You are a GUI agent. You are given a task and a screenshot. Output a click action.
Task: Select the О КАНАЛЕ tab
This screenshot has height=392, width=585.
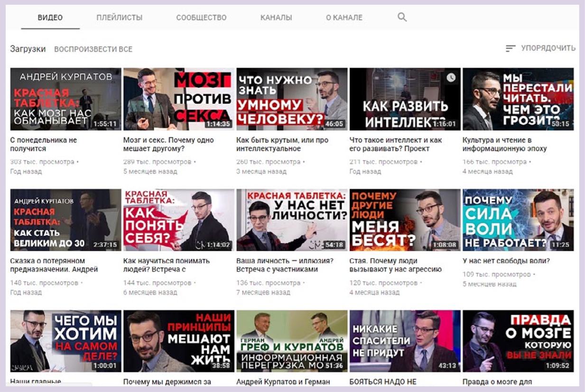344,18
